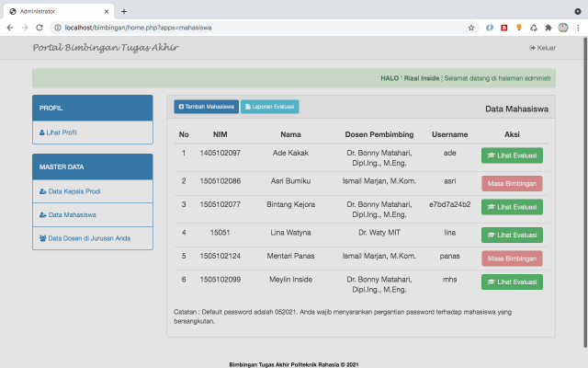Open the Chrome three-dot menu

point(578,28)
